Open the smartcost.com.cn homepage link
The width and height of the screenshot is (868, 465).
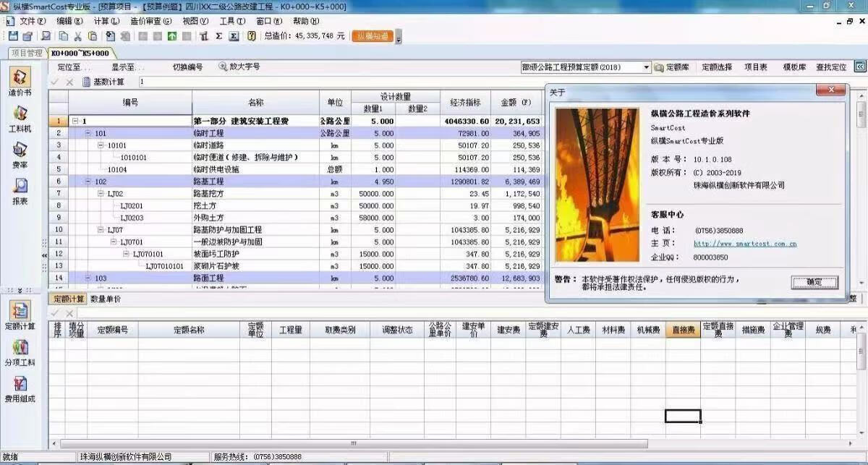tap(744, 244)
